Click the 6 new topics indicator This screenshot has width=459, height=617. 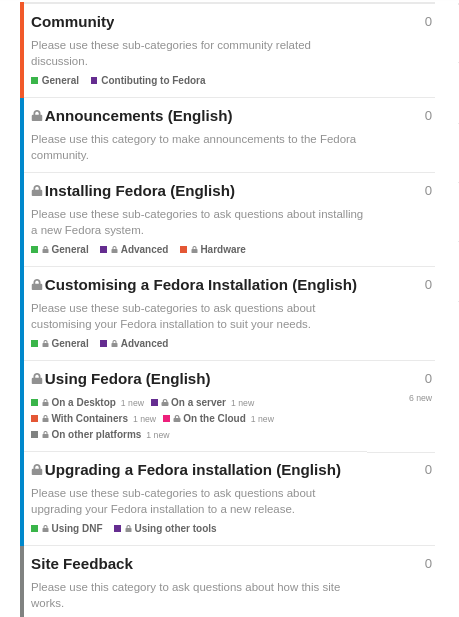coord(420,398)
